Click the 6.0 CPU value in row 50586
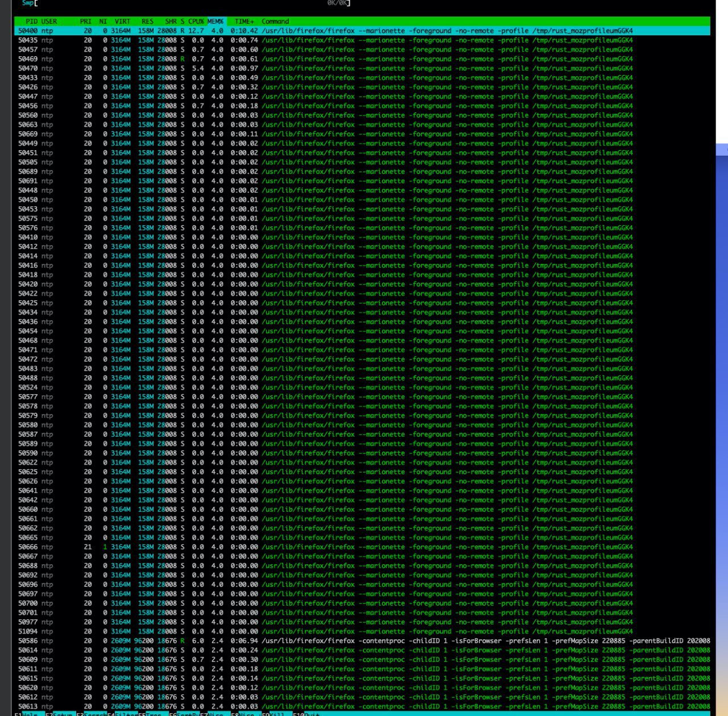The image size is (728, 716). tap(198, 641)
